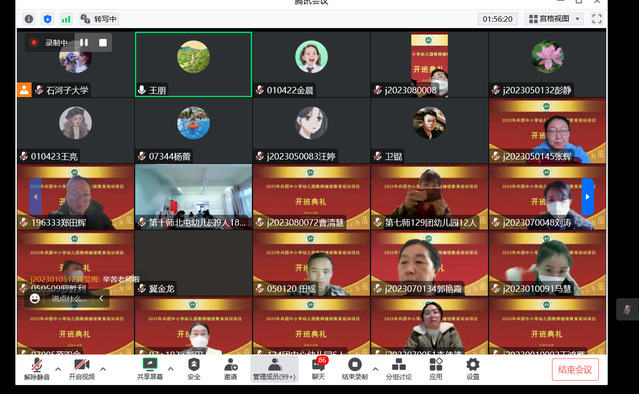Go to next page of participants
Screen dimensions: 639x394
[587, 197]
